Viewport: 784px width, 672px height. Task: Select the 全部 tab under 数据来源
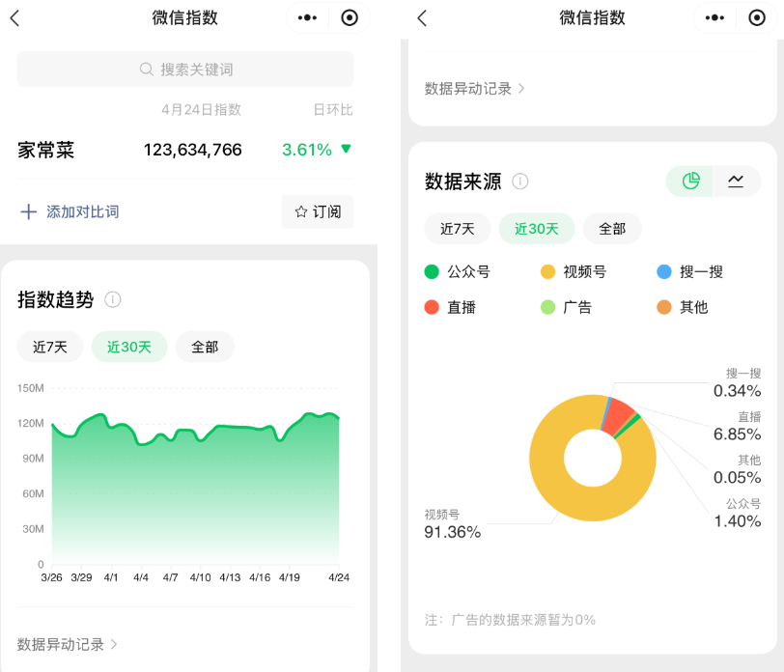(x=611, y=229)
